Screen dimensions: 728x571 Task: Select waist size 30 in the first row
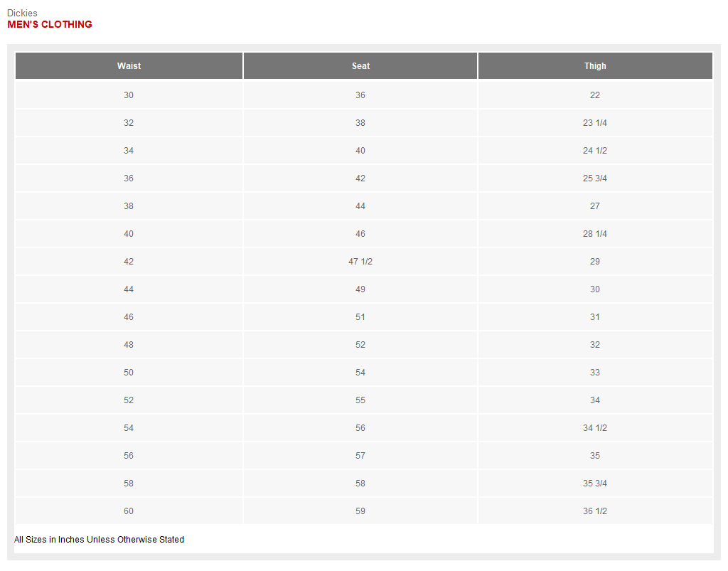coord(129,95)
